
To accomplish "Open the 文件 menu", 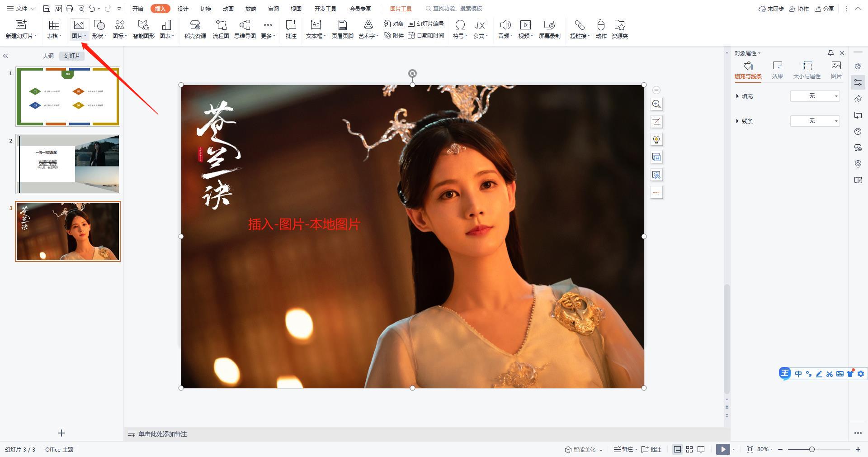I will (20, 9).
